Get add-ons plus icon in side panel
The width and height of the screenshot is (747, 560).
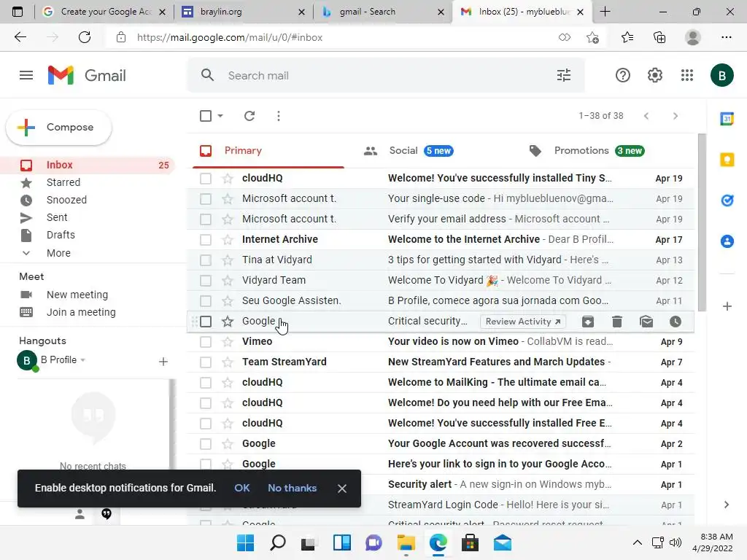pos(727,306)
